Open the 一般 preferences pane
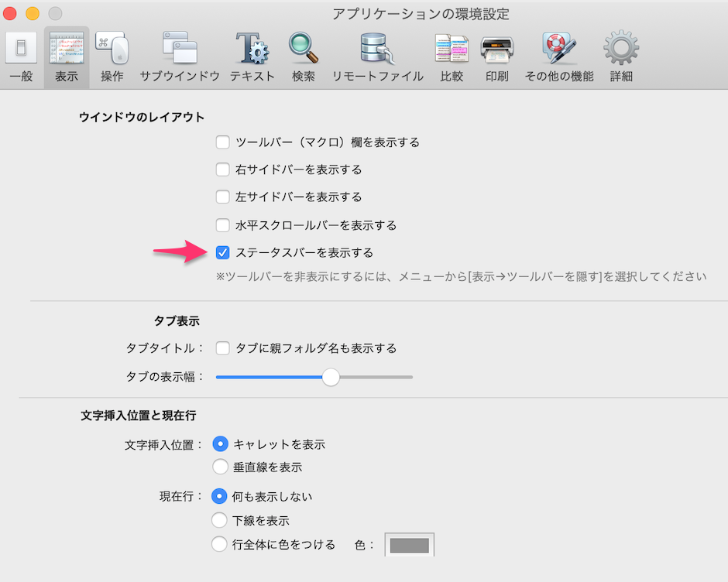 point(21,56)
